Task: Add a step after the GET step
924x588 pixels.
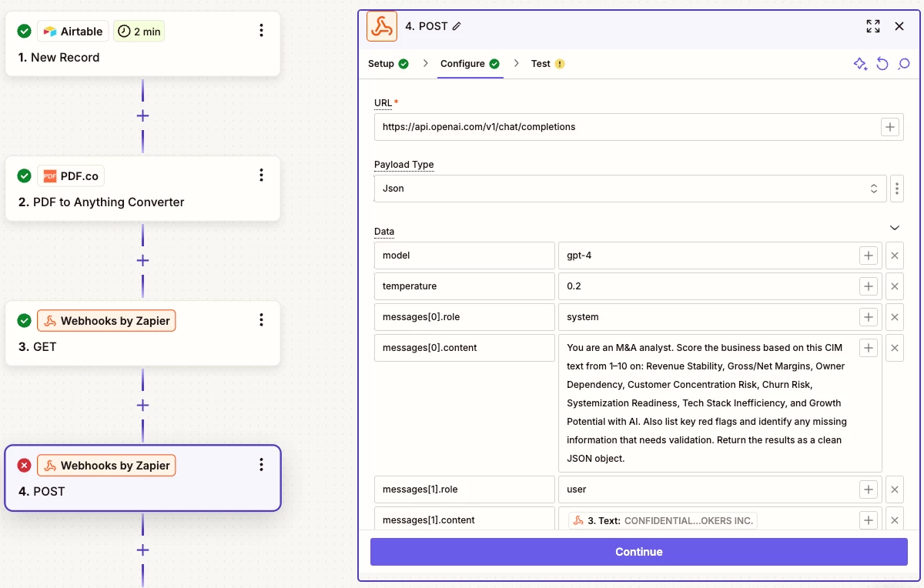Action: click(142, 405)
